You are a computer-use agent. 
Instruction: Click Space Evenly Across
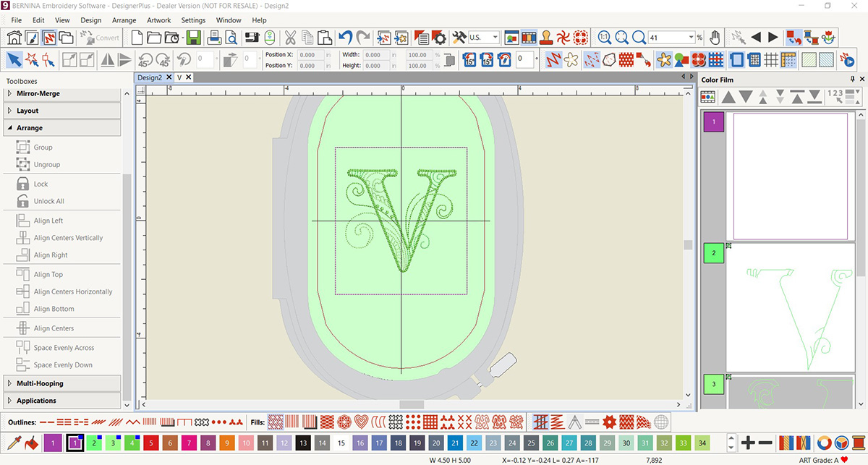pyautogui.click(x=64, y=348)
